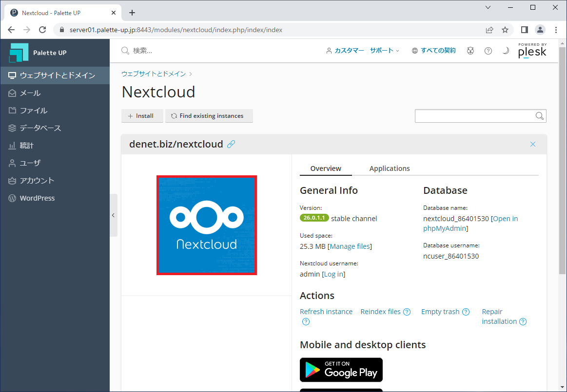Open the help question mark icon in header
This screenshot has height=392, width=567.
coord(488,51)
